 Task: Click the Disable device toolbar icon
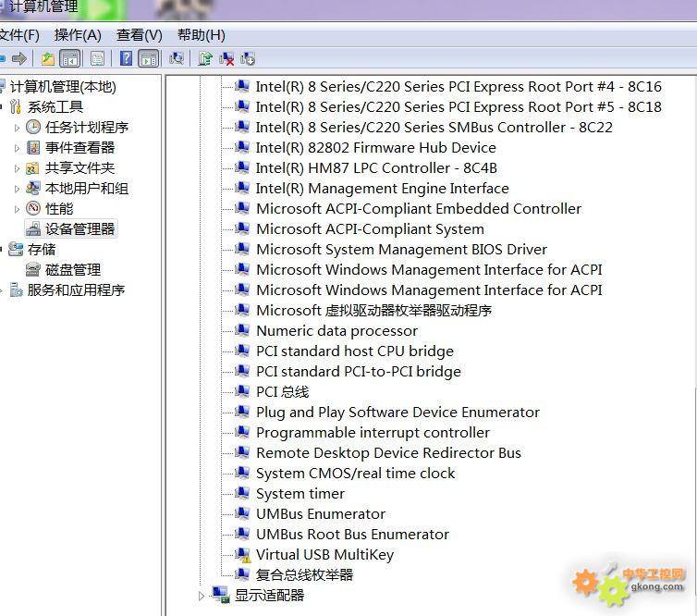[248, 58]
